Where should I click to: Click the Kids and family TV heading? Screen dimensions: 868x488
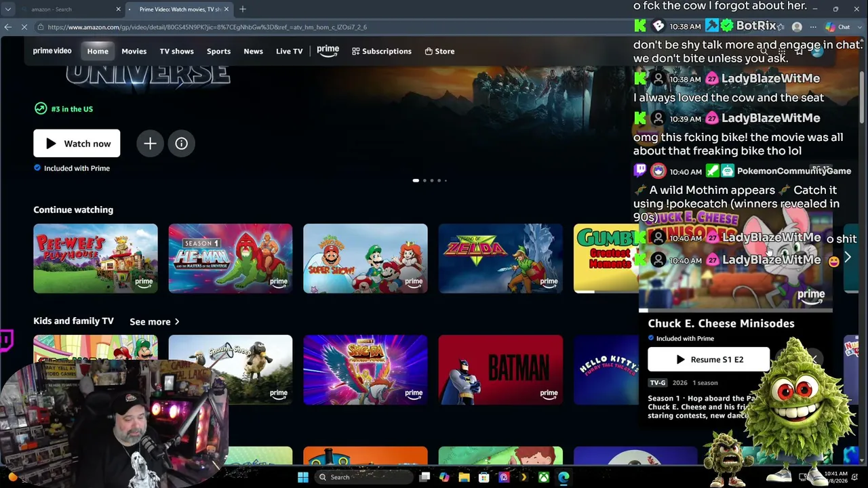73,321
